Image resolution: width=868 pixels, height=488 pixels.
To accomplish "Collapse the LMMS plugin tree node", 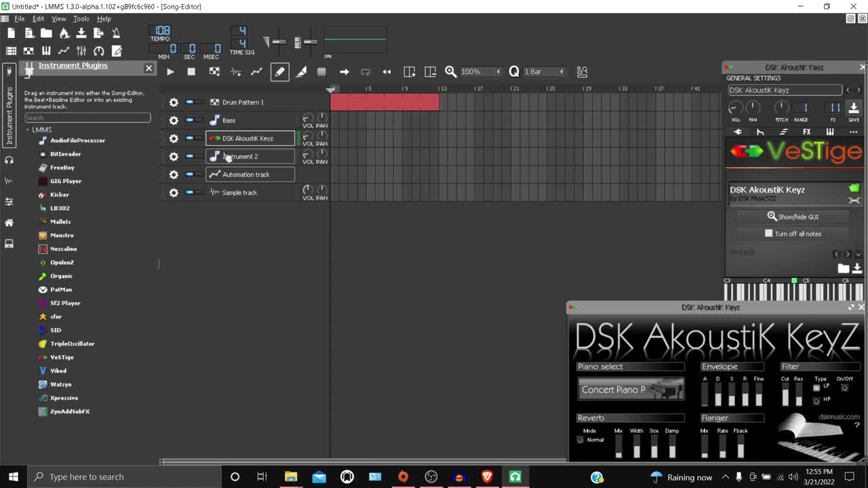I will (28, 129).
